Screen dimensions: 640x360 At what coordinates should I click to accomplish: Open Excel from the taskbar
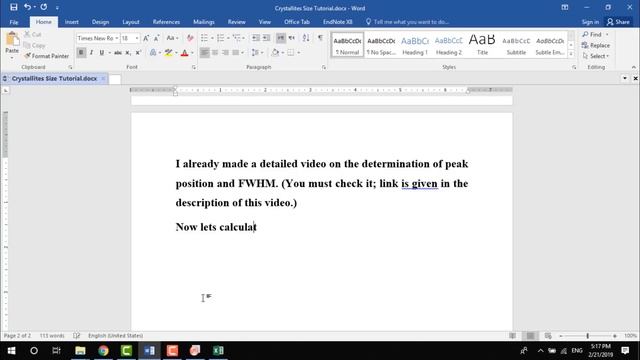218,350
